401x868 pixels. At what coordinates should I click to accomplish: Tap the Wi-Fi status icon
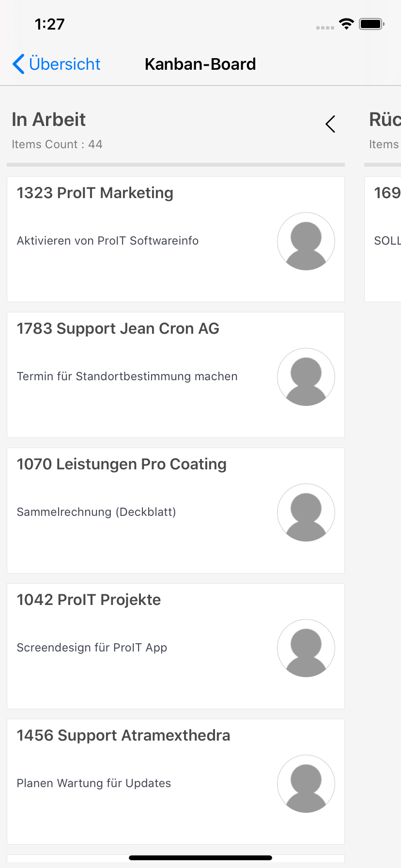pyautogui.click(x=346, y=24)
